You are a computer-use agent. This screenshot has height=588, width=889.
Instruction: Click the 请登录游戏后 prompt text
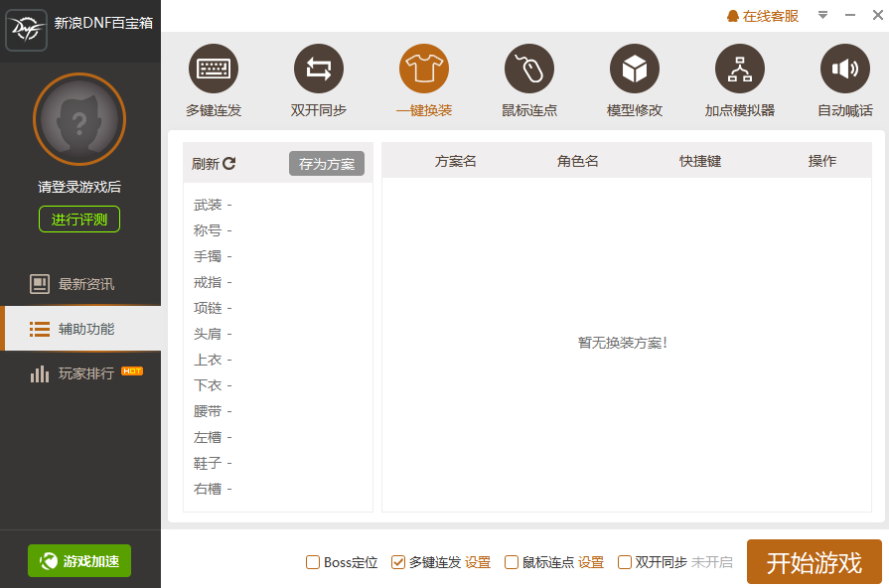click(79, 187)
